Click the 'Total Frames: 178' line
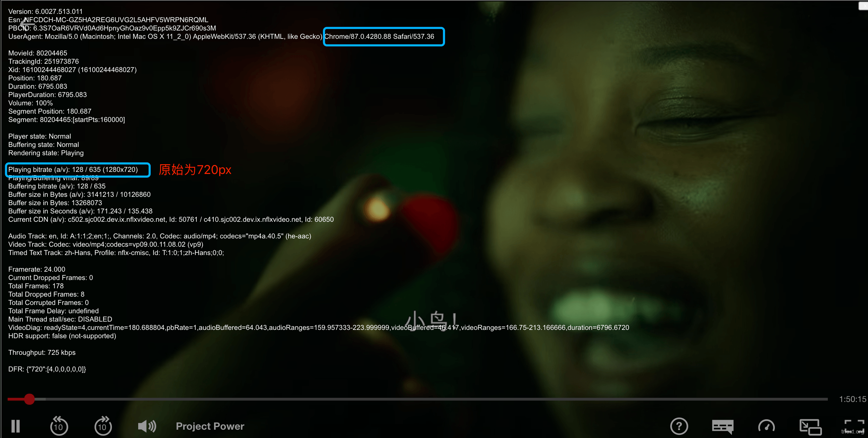Image resolution: width=868 pixels, height=438 pixels. [36, 286]
